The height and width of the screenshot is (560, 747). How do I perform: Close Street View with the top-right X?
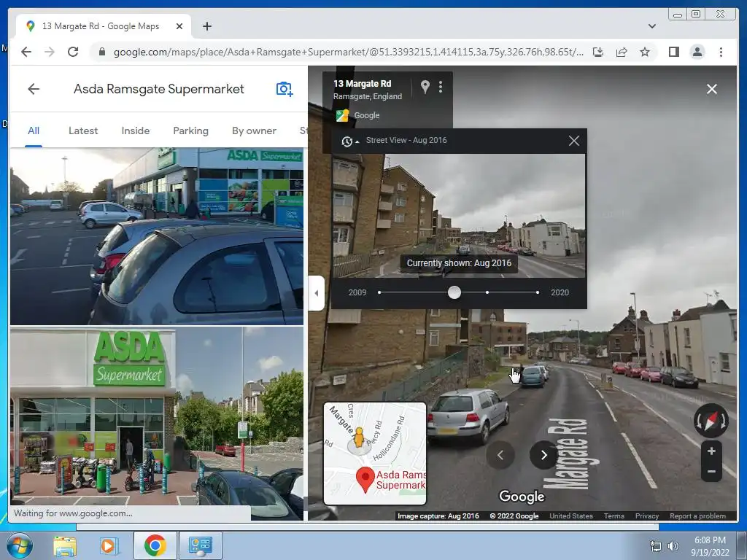point(712,89)
